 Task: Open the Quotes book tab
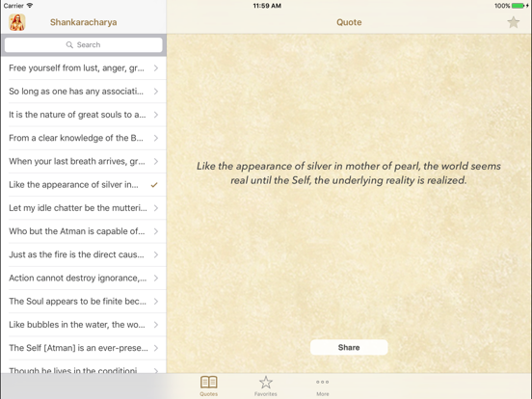pos(209,386)
